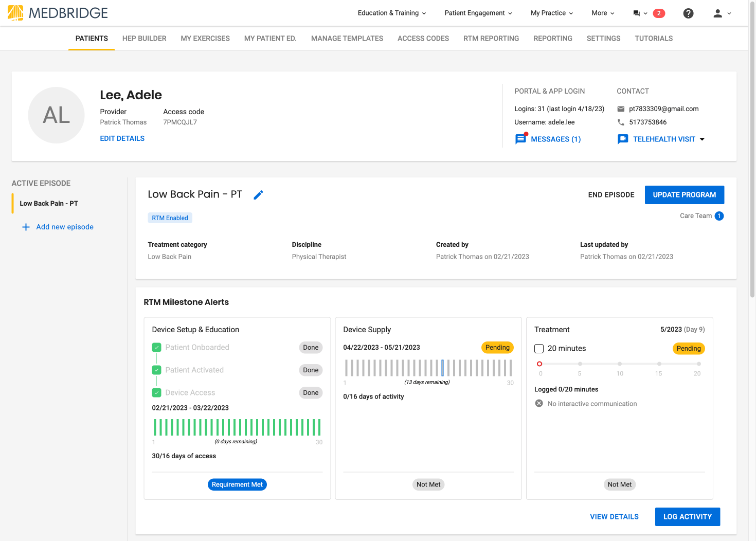The height and width of the screenshot is (541, 756).
Task: Open the Telehealth Visit dropdown arrow
Action: click(x=703, y=139)
